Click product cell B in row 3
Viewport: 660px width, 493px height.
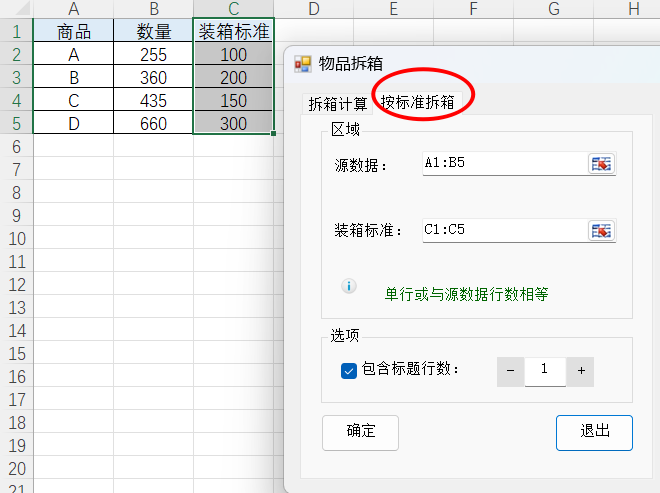[73, 78]
